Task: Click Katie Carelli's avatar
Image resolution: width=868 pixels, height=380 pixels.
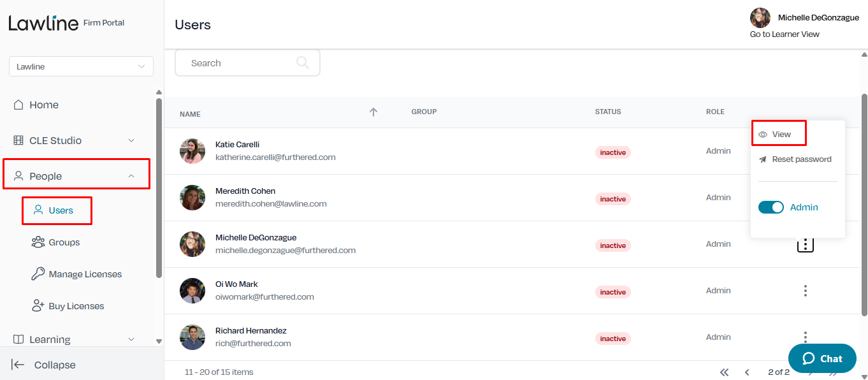Action: (192, 151)
